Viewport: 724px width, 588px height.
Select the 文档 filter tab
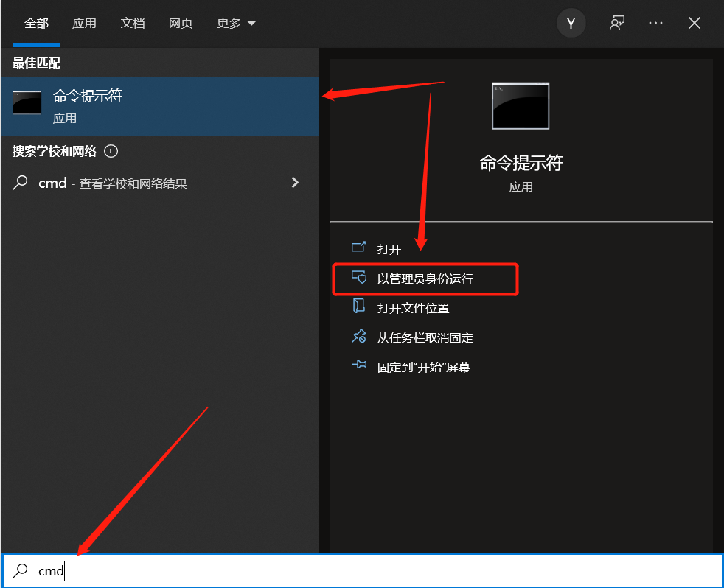[x=133, y=23]
